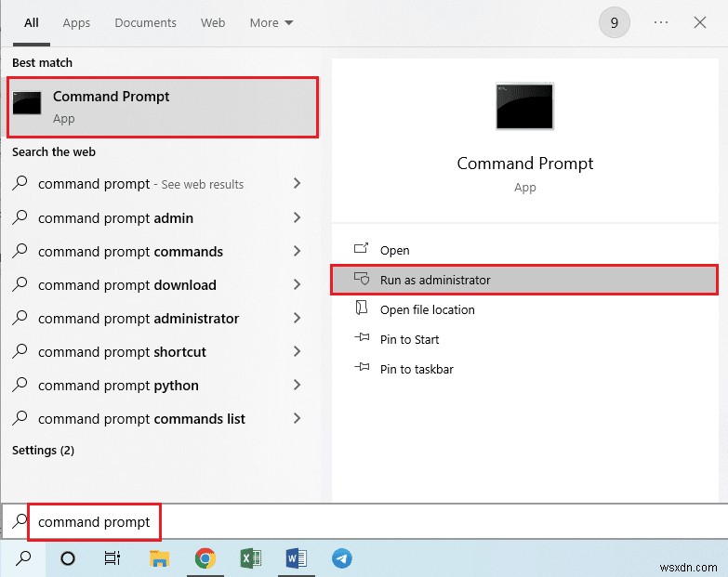728x577 pixels.
Task: Click the taskbar Search button
Action: point(23,558)
